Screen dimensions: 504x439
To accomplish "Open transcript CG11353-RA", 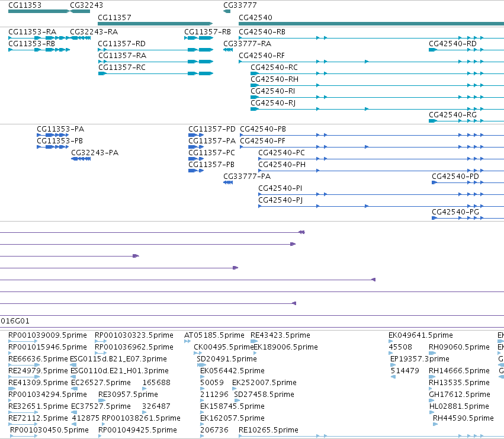I will coord(32,32).
